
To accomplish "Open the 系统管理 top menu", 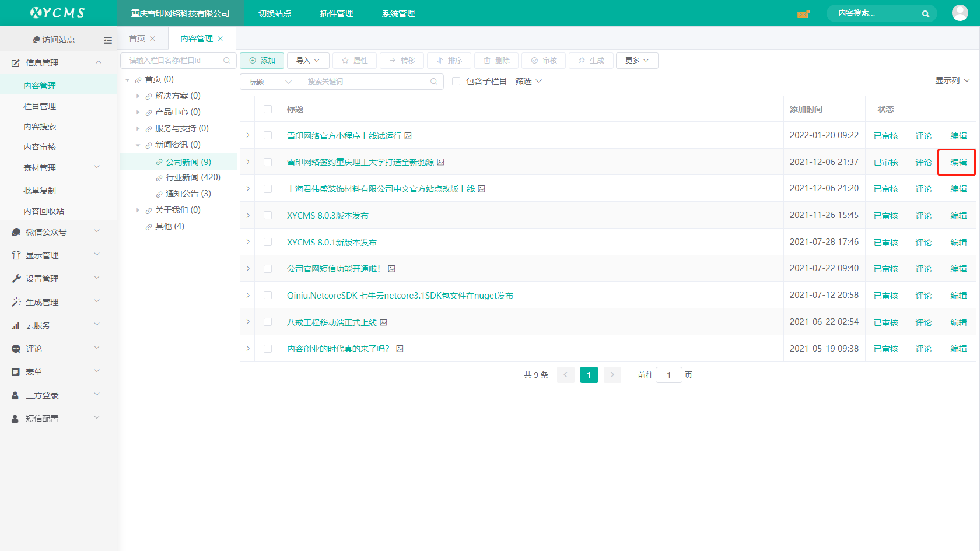I will [x=398, y=13].
